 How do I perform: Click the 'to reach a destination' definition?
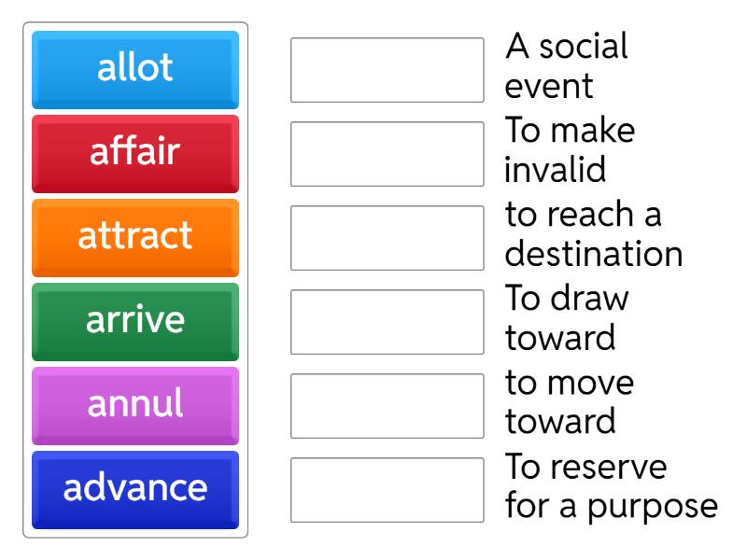pos(594,234)
